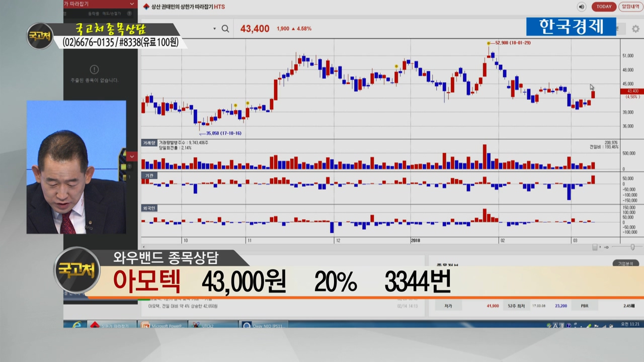Click the HTS app logo in the title bar
The image size is (644, 362).
pos(146,7)
